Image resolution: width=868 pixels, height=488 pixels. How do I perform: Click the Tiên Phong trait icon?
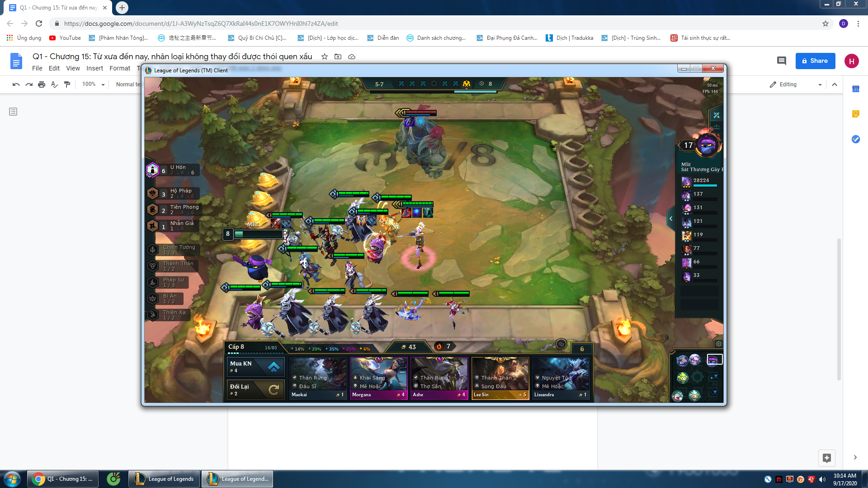(x=152, y=210)
